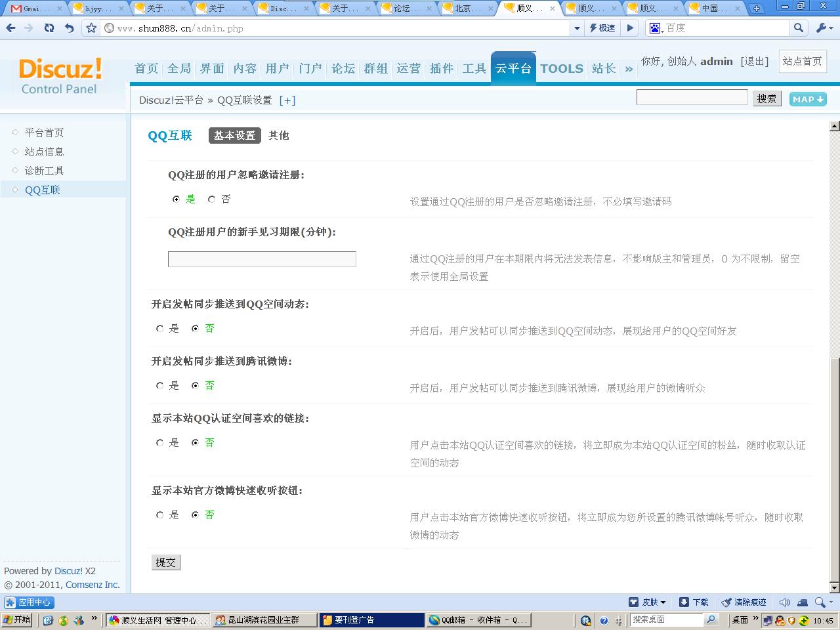
Task: Click the QQ penguin tray icon
Action: pos(780,621)
